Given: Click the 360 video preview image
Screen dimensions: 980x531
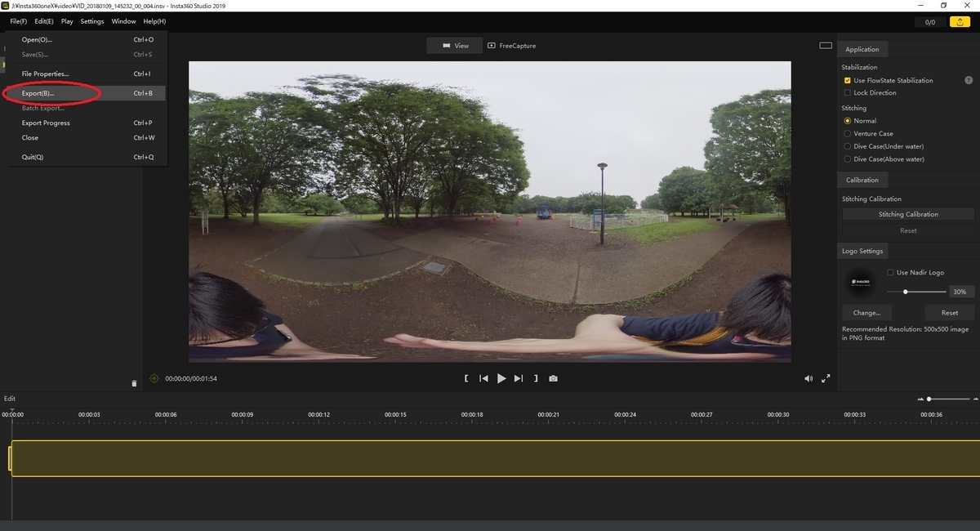Looking at the screenshot, I should [x=490, y=212].
